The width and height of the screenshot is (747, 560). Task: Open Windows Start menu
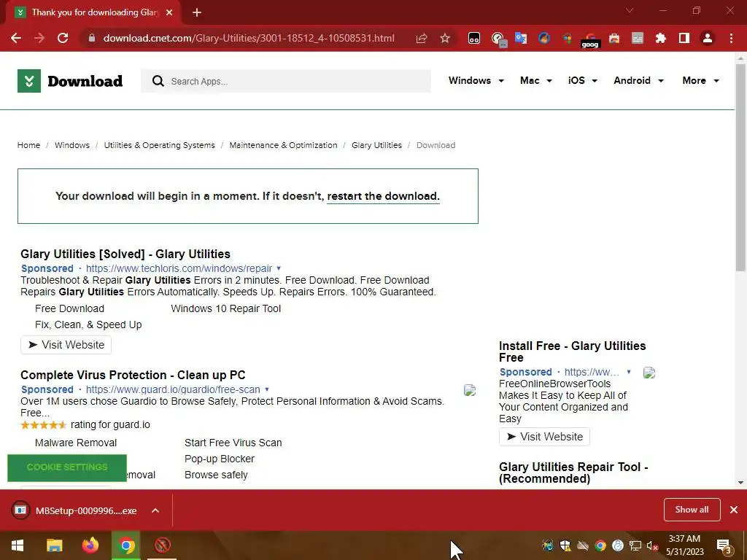pos(18,545)
